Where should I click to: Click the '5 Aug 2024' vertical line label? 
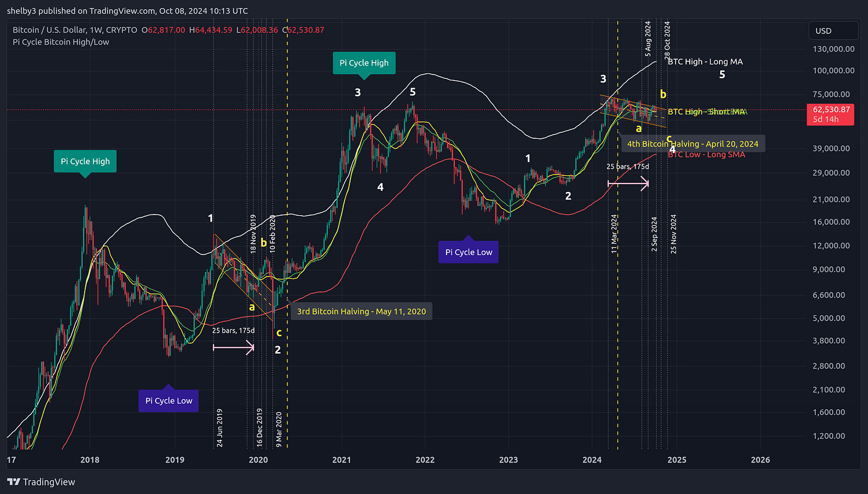click(648, 39)
